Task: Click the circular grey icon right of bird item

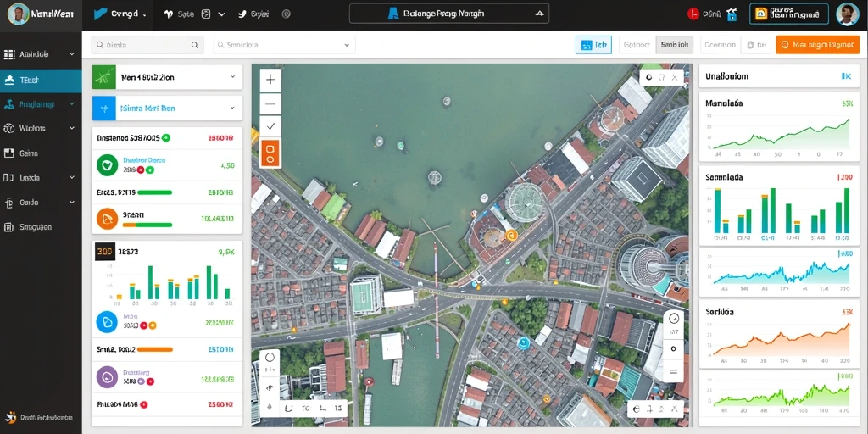Action: pos(287,14)
